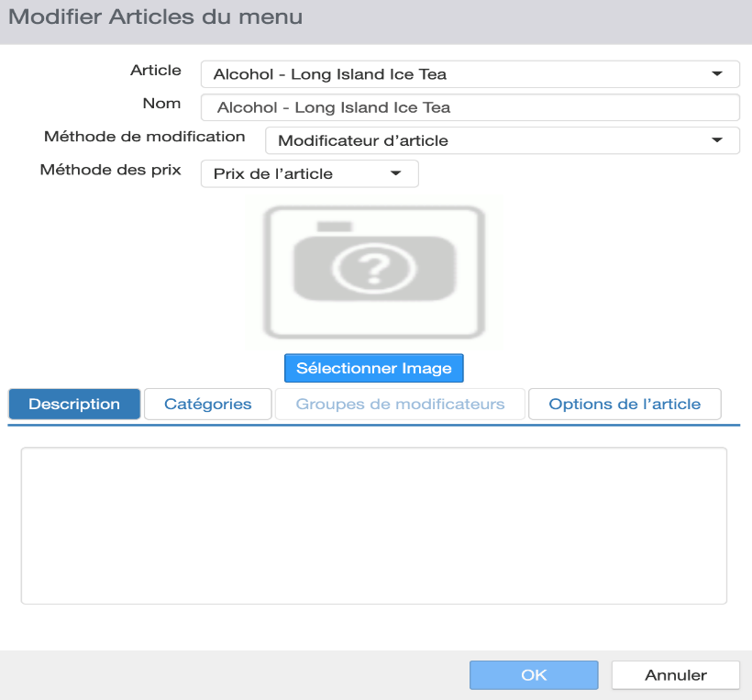The image size is (752, 700).
Task: Click the Sélectionner Image button
Action: (x=374, y=368)
